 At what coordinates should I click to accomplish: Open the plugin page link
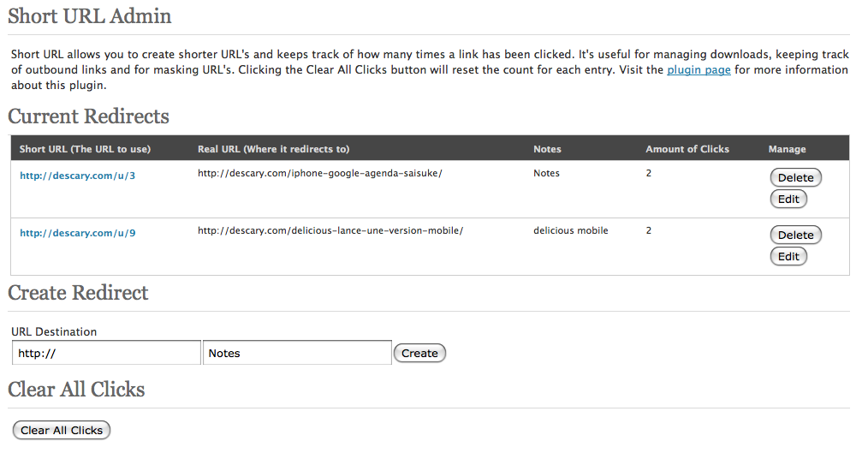click(x=699, y=70)
